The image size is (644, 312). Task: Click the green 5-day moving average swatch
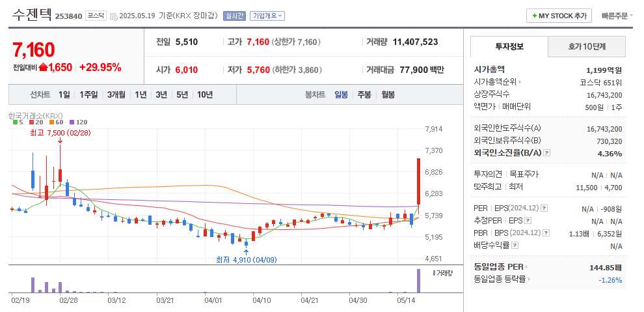point(15,122)
